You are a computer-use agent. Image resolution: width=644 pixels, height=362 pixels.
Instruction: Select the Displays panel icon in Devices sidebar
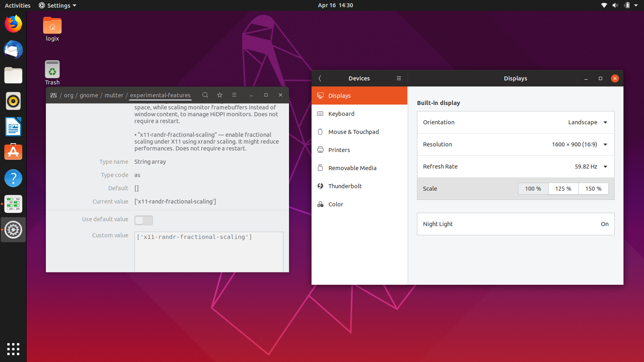click(x=320, y=96)
